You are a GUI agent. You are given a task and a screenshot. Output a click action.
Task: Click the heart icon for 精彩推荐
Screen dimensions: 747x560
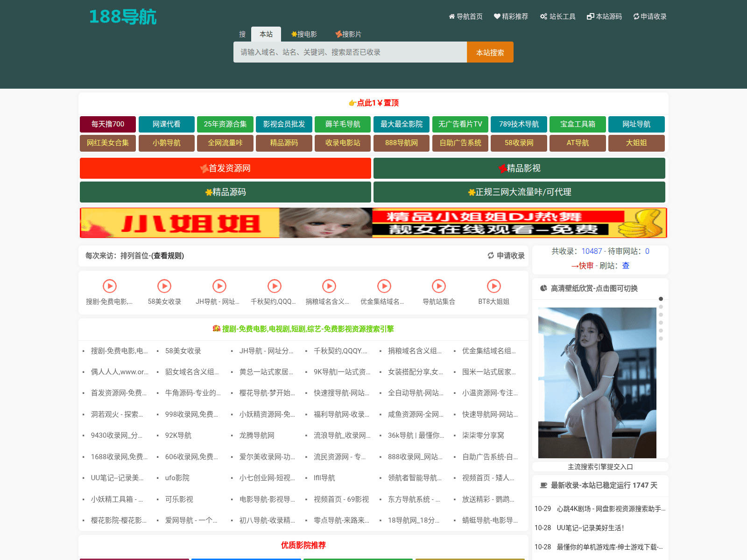[x=497, y=17]
